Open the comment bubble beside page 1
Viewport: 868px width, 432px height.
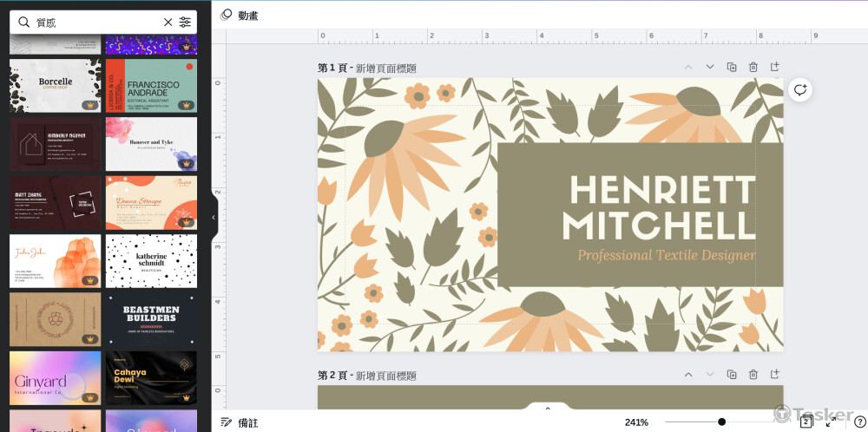tap(800, 90)
